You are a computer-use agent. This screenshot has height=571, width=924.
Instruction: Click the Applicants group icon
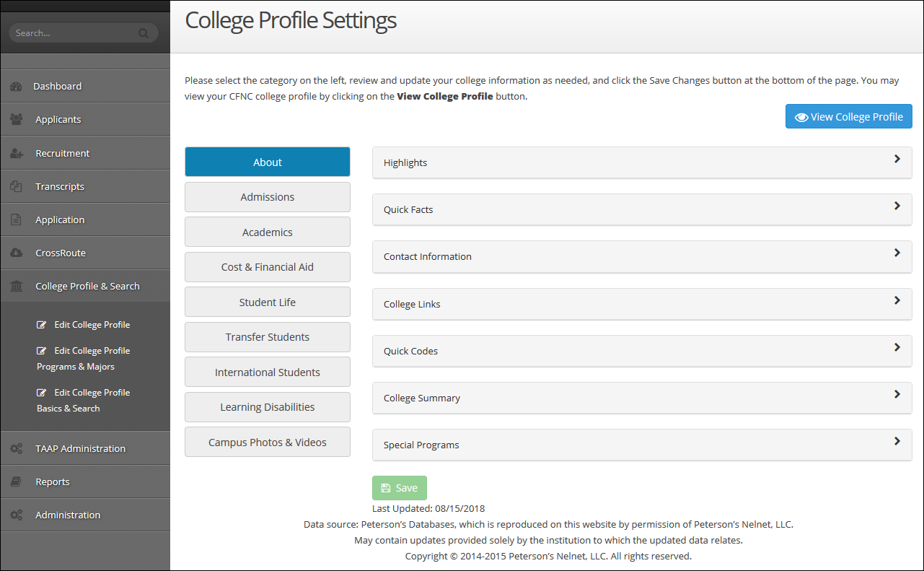(x=16, y=119)
